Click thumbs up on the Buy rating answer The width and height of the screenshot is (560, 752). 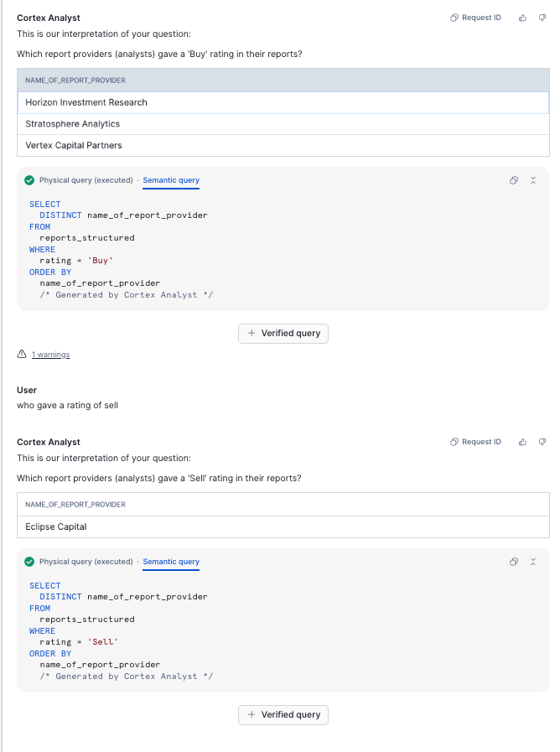pyautogui.click(x=522, y=18)
